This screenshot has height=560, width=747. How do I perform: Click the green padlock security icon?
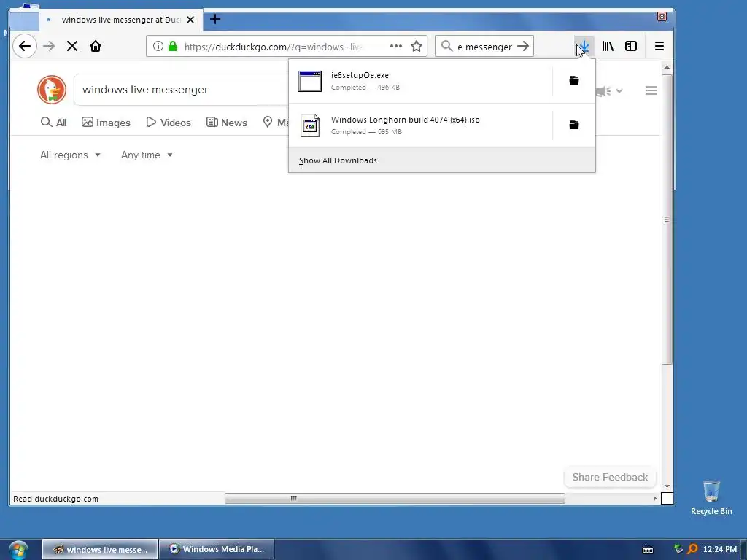pos(173,46)
